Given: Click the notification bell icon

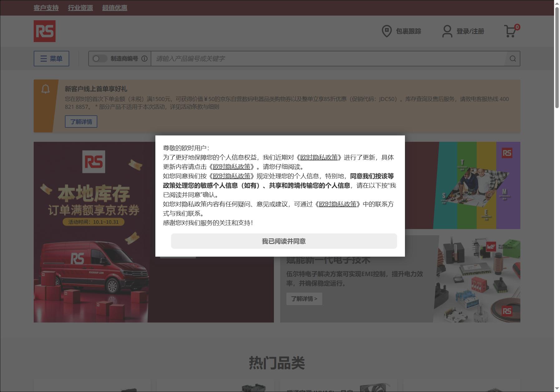Looking at the screenshot, I should click(x=46, y=89).
